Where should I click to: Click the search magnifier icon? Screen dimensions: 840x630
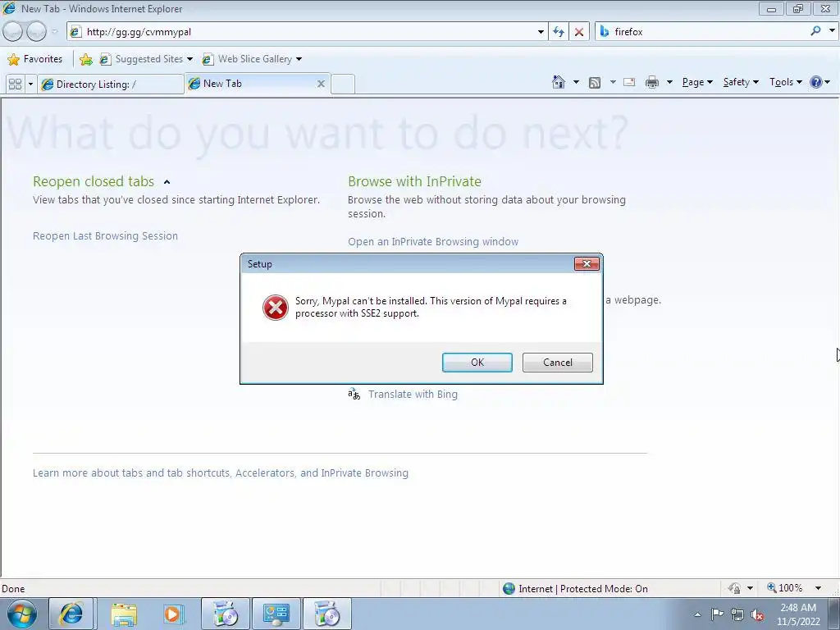(x=815, y=31)
